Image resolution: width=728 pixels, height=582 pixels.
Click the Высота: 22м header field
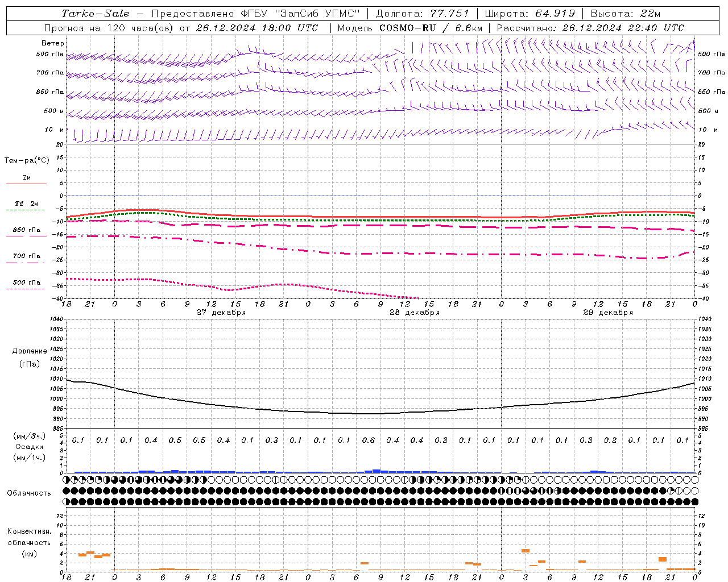pos(626,14)
